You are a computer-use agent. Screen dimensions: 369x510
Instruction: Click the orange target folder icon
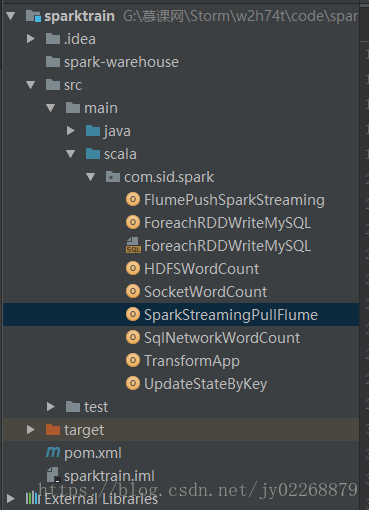pos(53,430)
